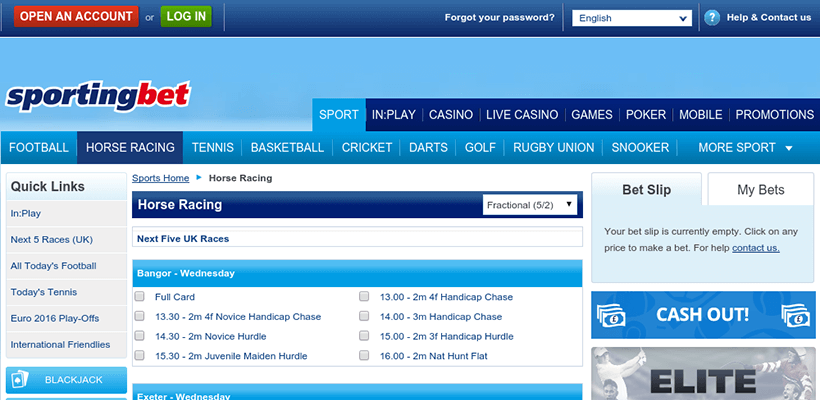The width and height of the screenshot is (820, 400).
Task: Click the Log In button
Action: 186,16
